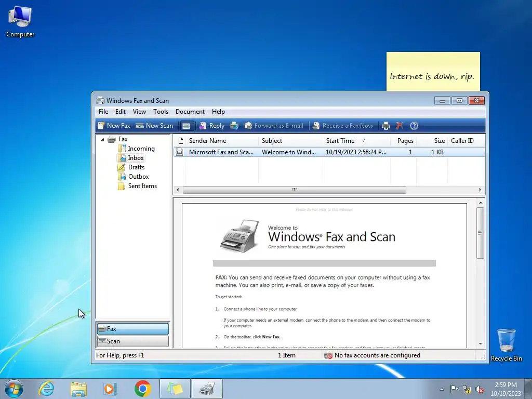532x399 pixels.
Task: Collapse the Fax tree node arrow
Action: point(102,139)
